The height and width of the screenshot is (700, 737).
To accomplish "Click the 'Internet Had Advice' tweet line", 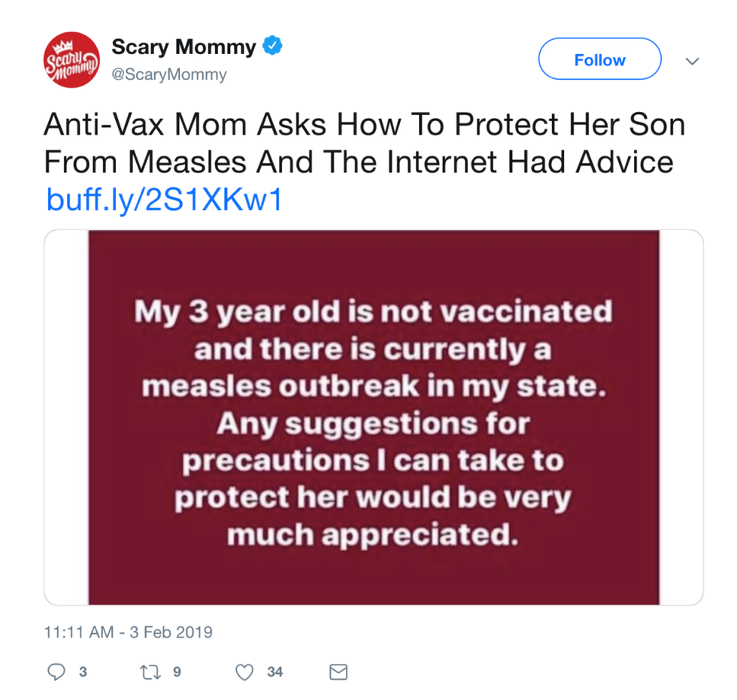I will tap(359, 162).
